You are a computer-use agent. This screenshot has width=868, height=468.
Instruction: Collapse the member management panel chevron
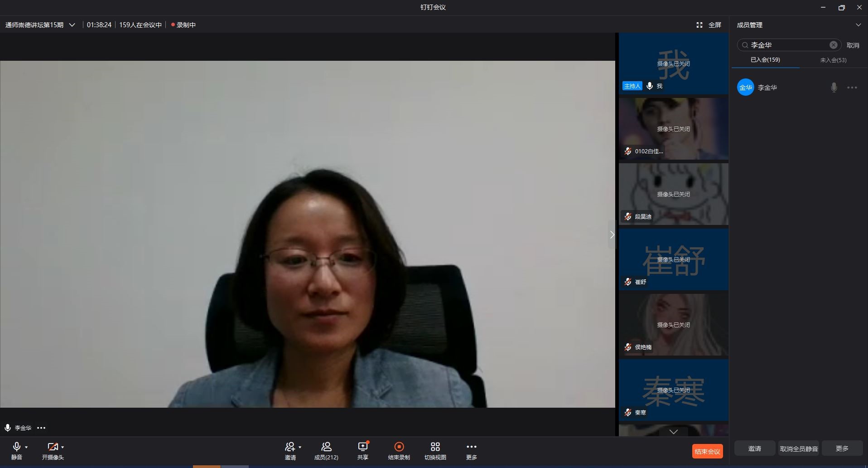[x=858, y=25]
